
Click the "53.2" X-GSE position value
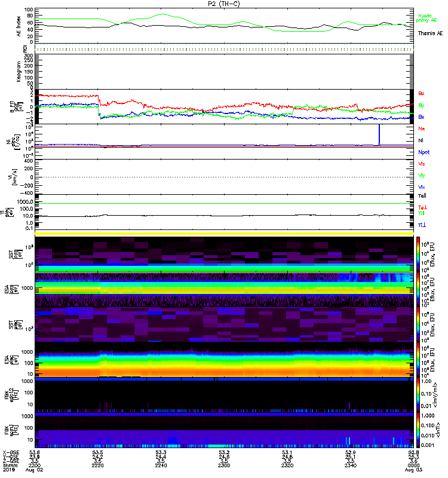[224, 452]
